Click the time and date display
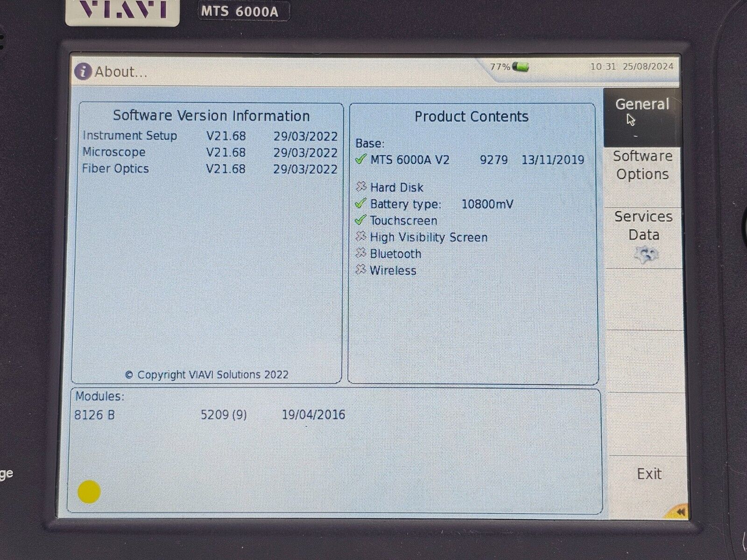 click(631, 67)
